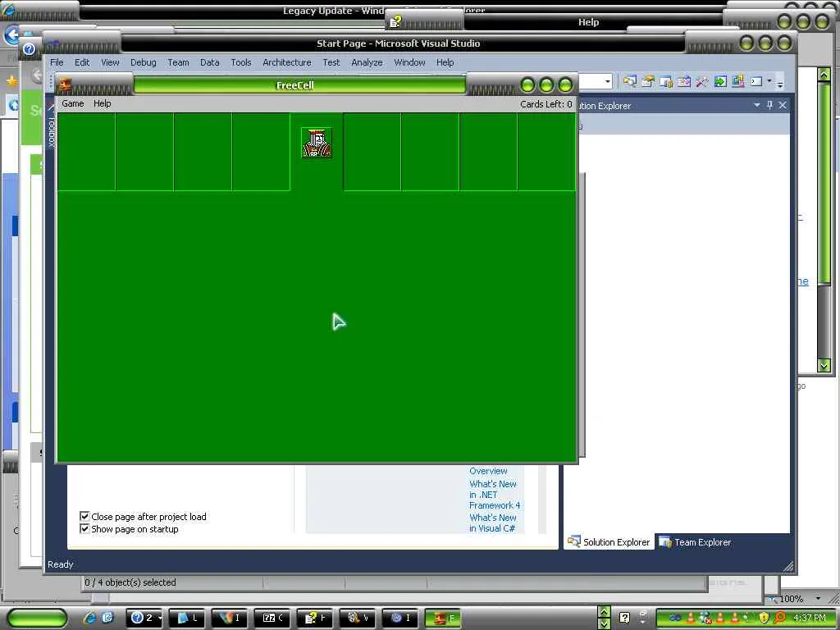Screen dimensions: 840x630
Task: Open the IE zoom 100% dropdown
Action: pyautogui.click(x=818, y=598)
